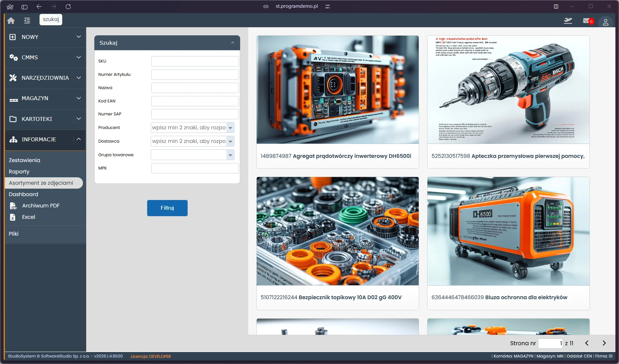
Task: Click the Filtruj button
Action: [x=167, y=208]
